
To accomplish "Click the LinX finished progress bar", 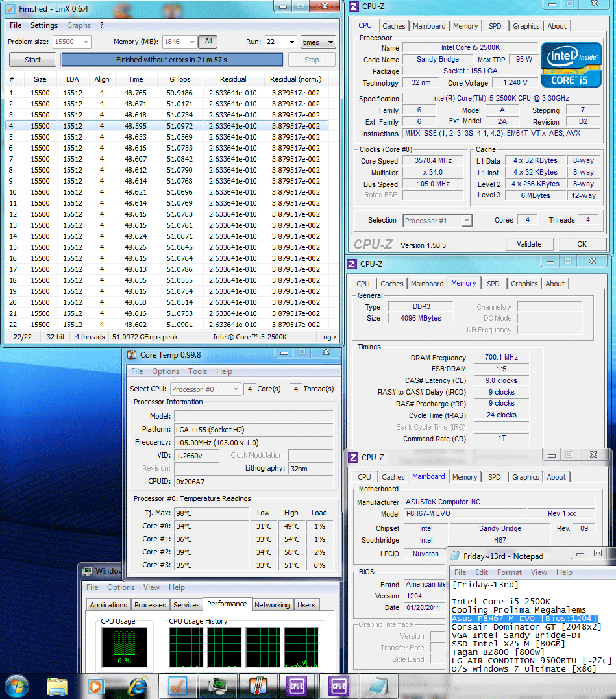I will point(172,60).
